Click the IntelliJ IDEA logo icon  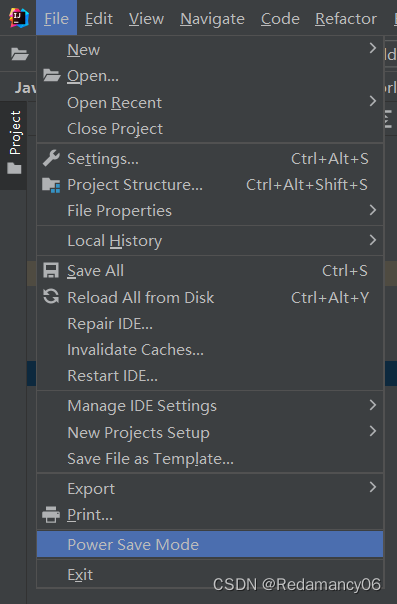(x=19, y=18)
